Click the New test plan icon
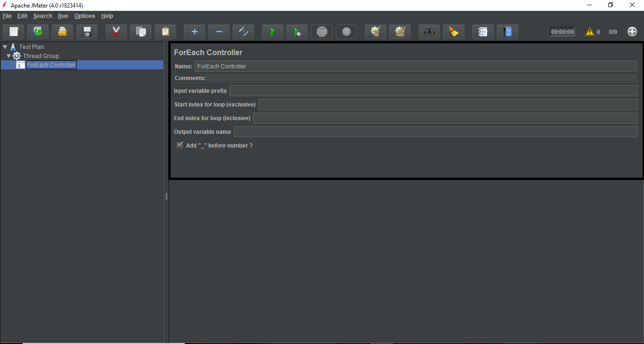The height and width of the screenshot is (344, 644). 14,32
